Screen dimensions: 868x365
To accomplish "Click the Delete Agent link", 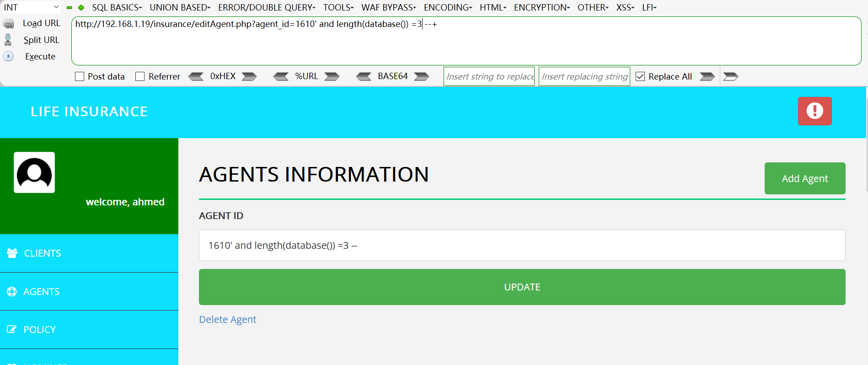I will point(228,319).
